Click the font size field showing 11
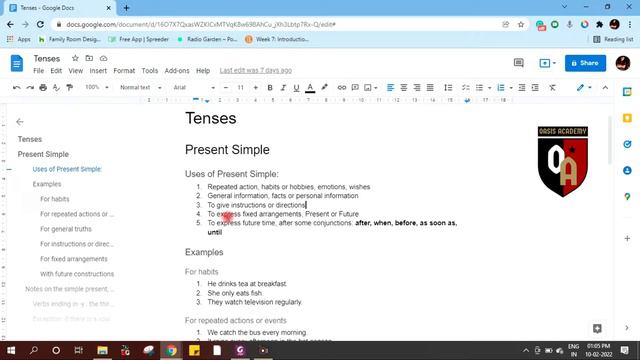 pyautogui.click(x=241, y=87)
